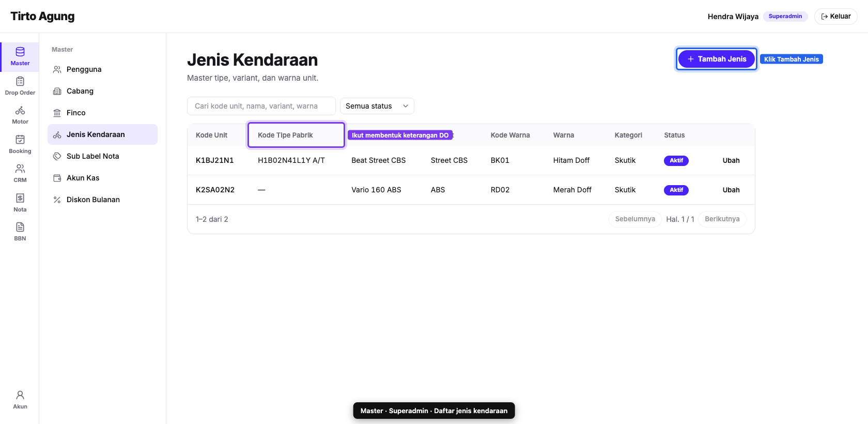Select Jenis Kendaraan menu item
Viewport: 868px width, 424px height.
click(x=102, y=134)
